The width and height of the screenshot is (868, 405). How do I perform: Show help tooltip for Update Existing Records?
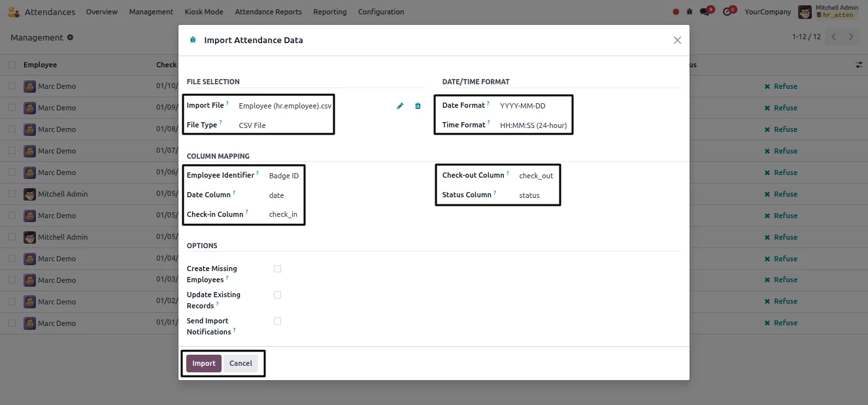(218, 303)
